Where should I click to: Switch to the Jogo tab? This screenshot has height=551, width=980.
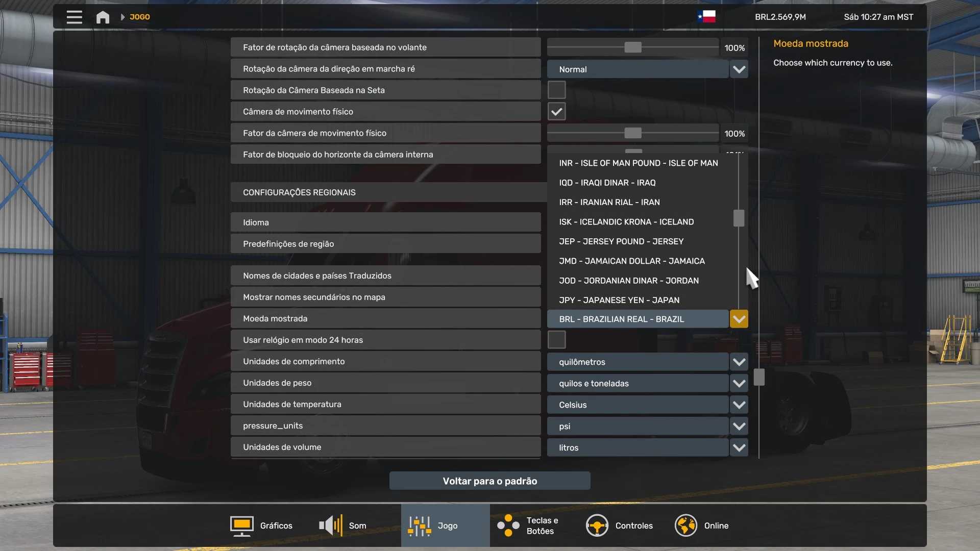[445, 525]
